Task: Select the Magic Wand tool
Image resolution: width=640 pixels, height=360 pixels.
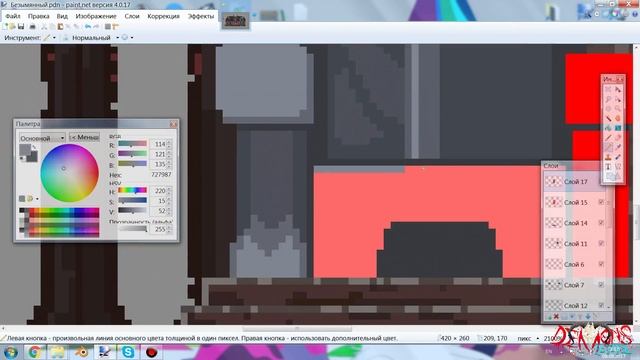Action: coord(608,118)
